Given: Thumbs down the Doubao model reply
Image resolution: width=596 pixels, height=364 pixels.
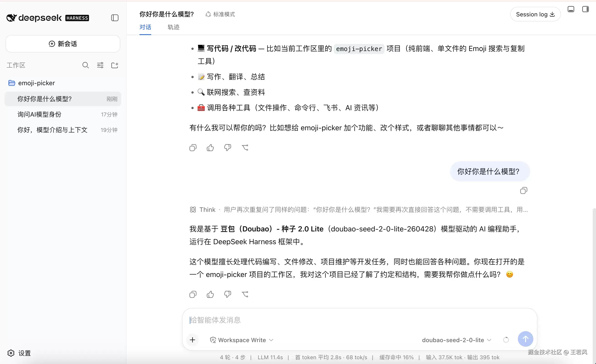Looking at the screenshot, I should pyautogui.click(x=228, y=294).
